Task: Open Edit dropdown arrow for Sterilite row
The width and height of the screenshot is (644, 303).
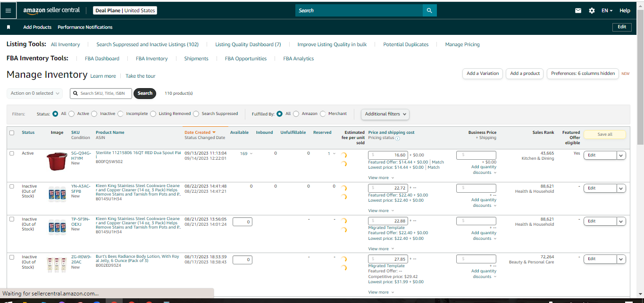Action: click(621, 155)
